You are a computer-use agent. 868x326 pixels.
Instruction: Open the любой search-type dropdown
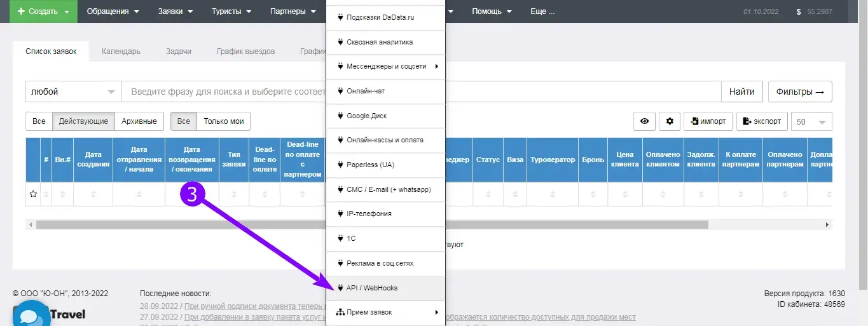pyautogui.click(x=73, y=92)
